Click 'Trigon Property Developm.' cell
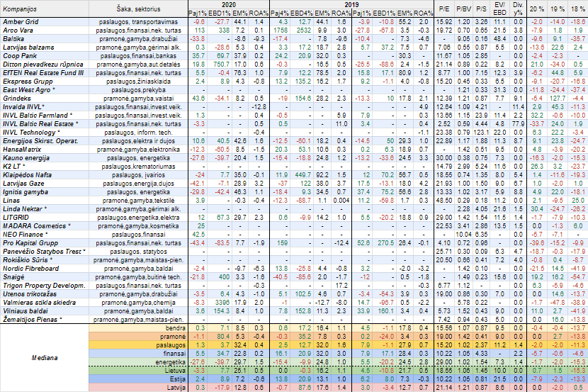The width and height of the screenshot is (588, 392). pyautogui.click(x=44, y=286)
